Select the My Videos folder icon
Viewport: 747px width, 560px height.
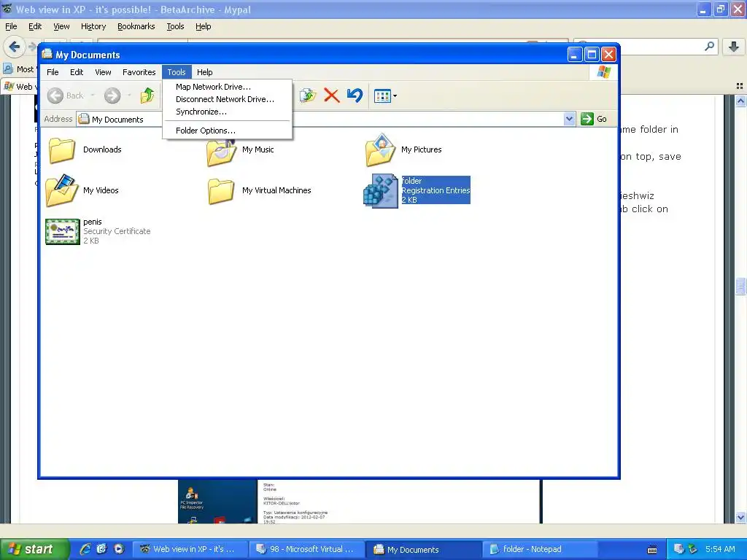(x=62, y=190)
